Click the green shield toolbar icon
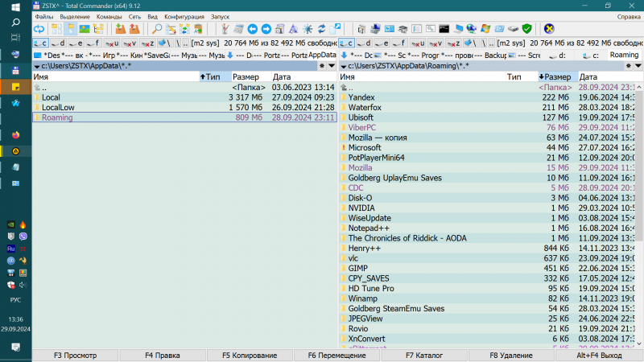The image size is (644, 362). click(526, 29)
